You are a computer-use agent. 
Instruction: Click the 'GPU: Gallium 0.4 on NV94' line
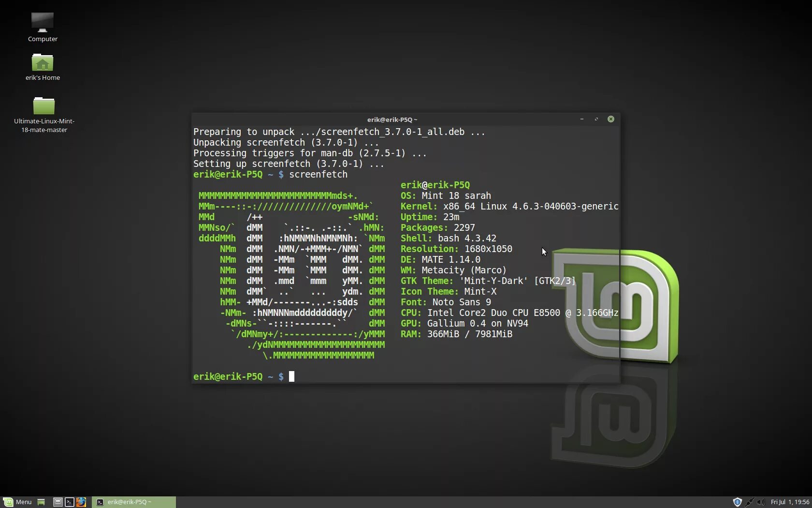(x=464, y=323)
